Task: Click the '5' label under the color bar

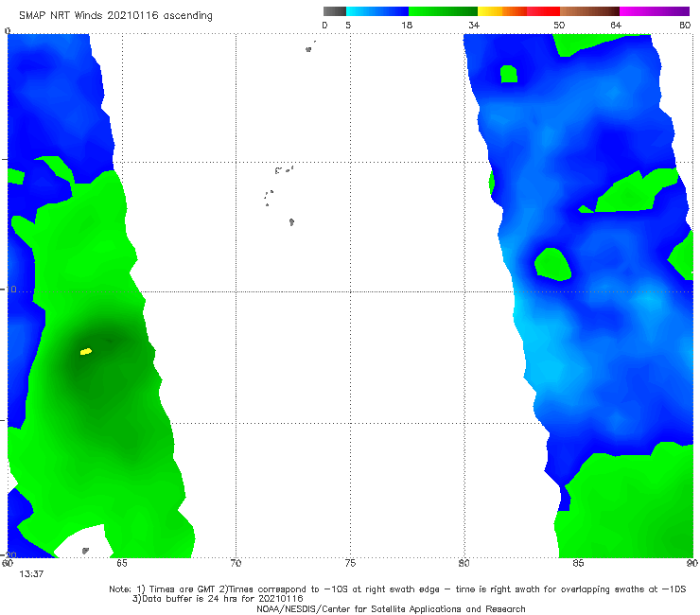Action: [x=348, y=26]
